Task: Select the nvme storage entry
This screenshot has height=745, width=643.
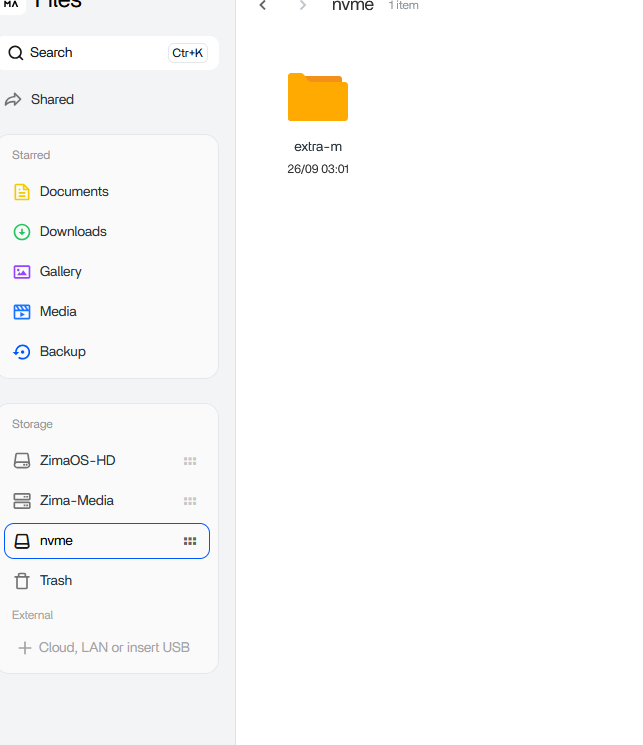Action: coord(57,541)
